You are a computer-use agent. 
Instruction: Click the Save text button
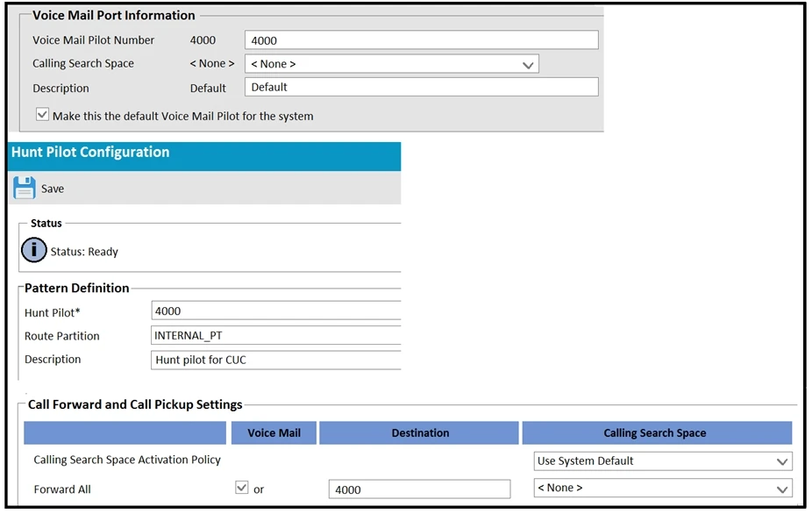tap(53, 189)
